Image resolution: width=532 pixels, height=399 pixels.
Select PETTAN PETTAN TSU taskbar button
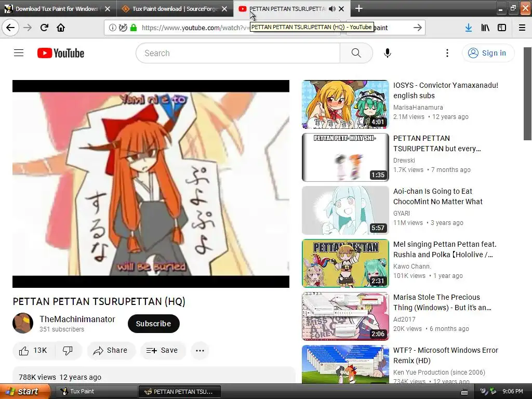pos(179,391)
